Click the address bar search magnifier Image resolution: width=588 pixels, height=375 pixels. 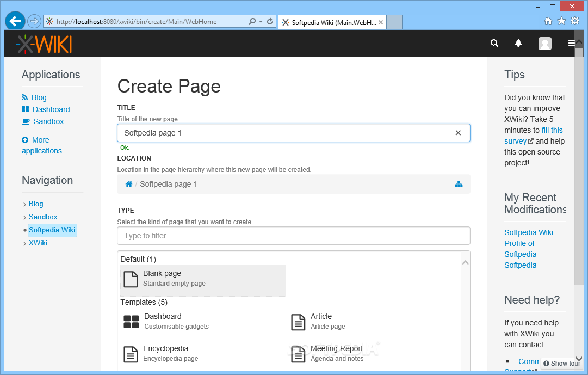[x=252, y=21]
